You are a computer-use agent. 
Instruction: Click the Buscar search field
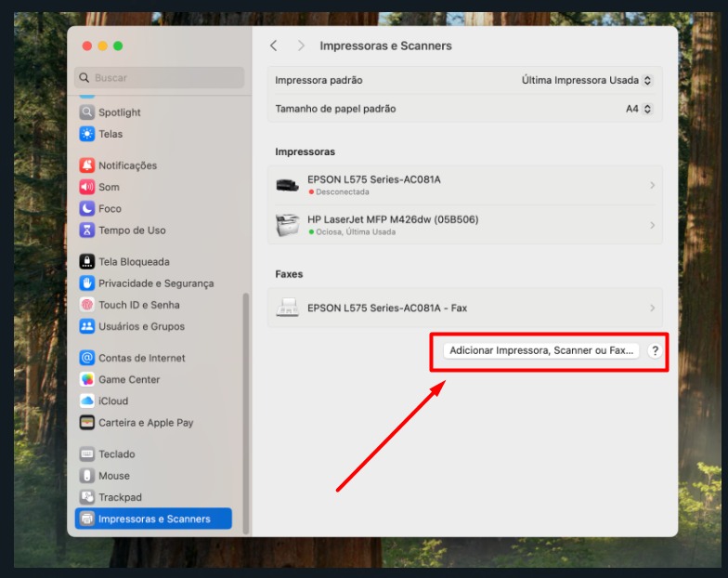(159, 78)
